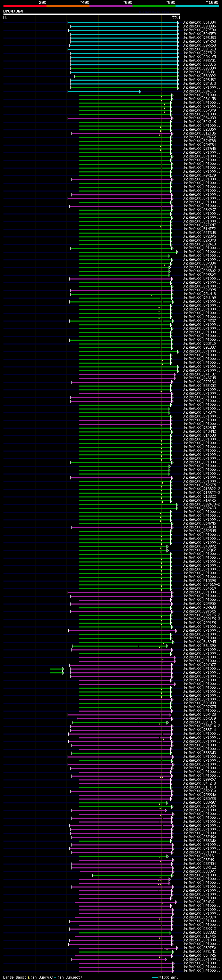This screenshot has width=222, height=980.
Task: Select the UniRef100_B8ADR2 label
Action: [199, 76]
